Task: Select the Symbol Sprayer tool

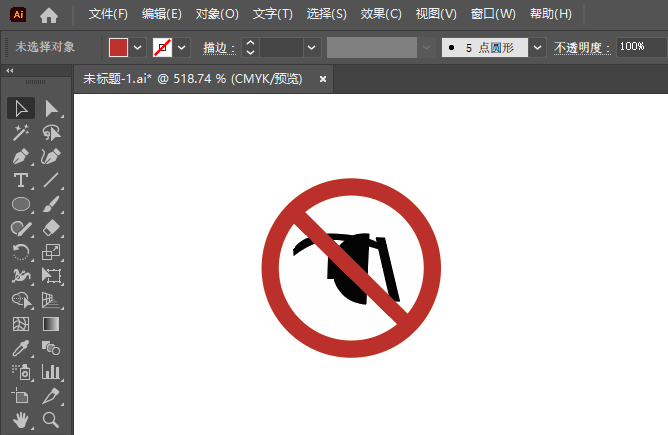Action: click(x=21, y=372)
